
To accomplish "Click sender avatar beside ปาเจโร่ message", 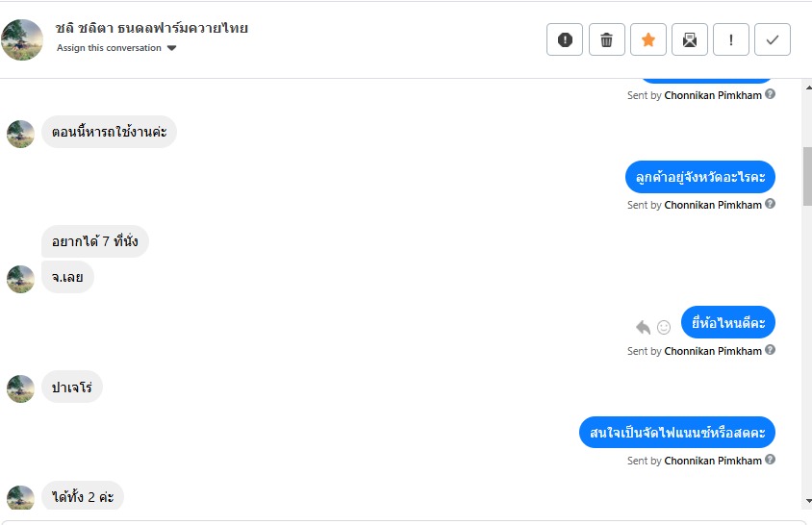I will pyautogui.click(x=20, y=388).
